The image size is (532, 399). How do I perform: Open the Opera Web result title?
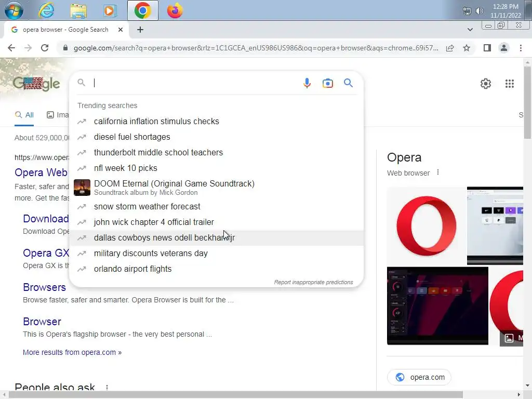[41, 172]
